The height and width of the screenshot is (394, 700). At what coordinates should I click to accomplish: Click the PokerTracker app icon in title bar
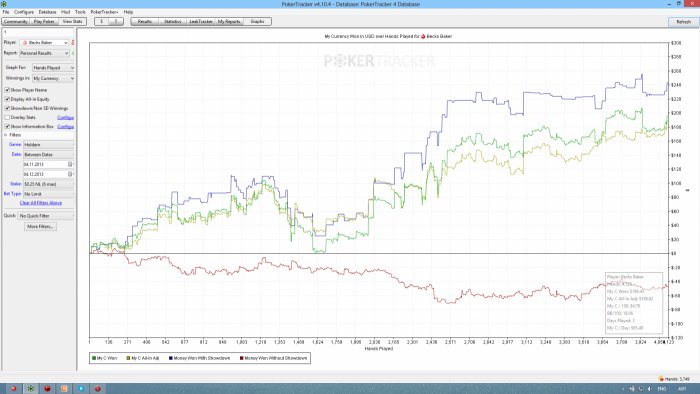pyautogui.click(x=4, y=4)
